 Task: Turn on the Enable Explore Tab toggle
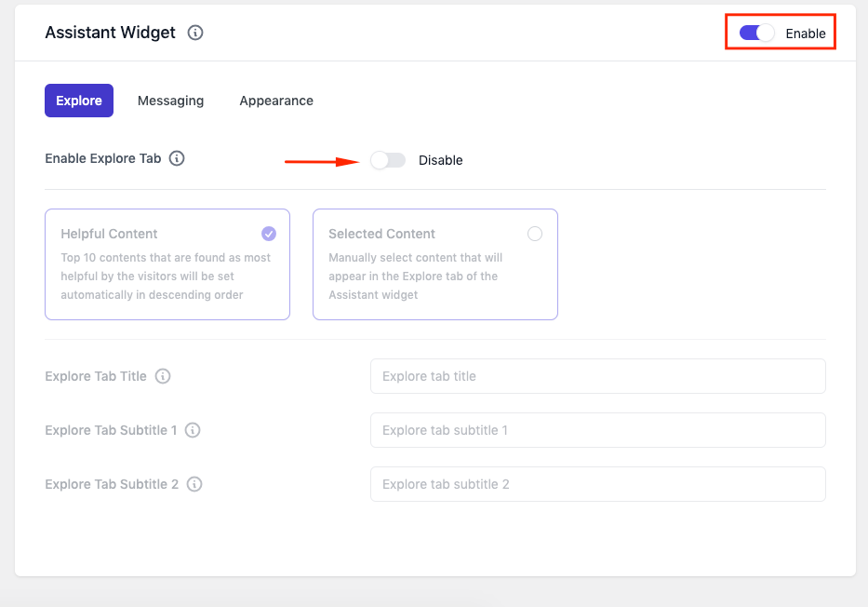click(388, 160)
